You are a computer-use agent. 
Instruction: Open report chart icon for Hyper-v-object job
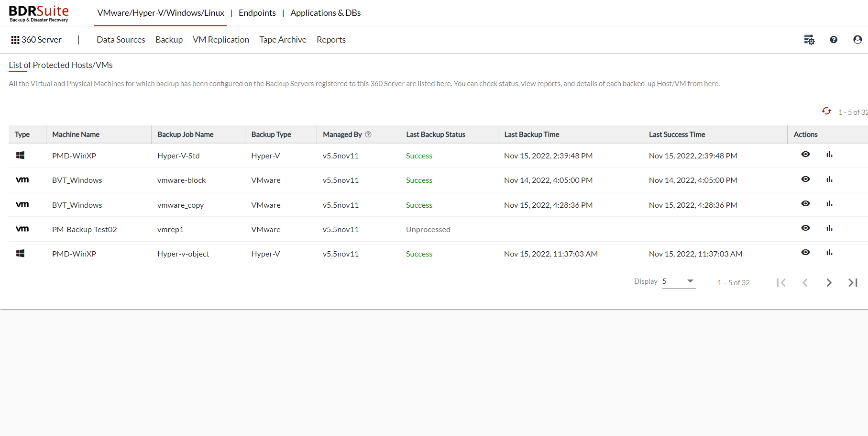(x=829, y=252)
